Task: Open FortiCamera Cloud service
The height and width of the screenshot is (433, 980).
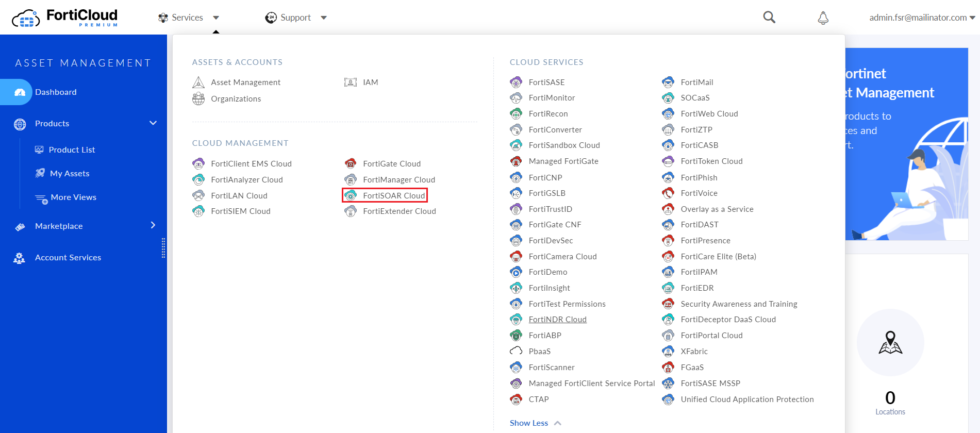Action: pos(562,257)
